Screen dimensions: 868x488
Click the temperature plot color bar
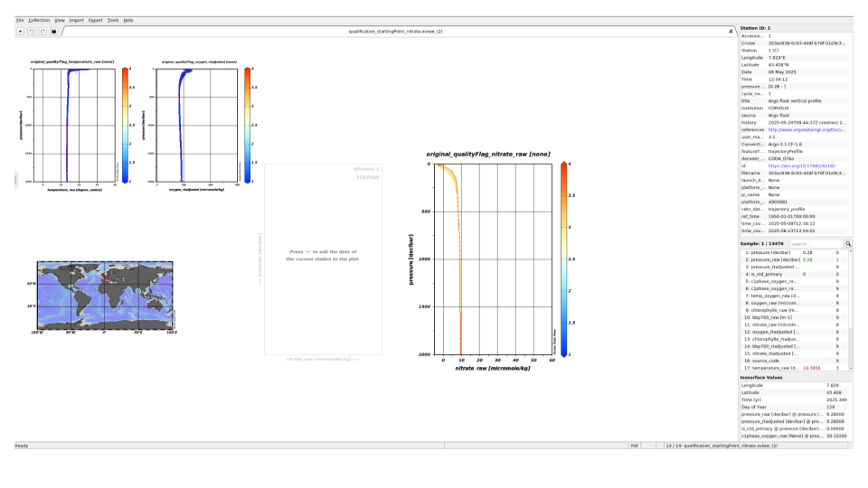pos(124,125)
